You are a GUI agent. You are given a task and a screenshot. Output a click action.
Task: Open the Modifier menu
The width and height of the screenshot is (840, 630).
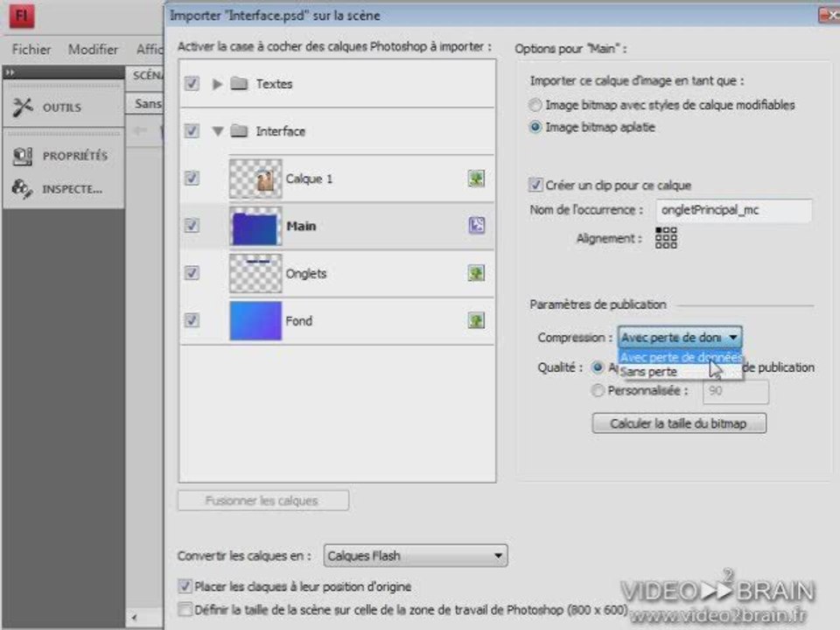pos(93,49)
